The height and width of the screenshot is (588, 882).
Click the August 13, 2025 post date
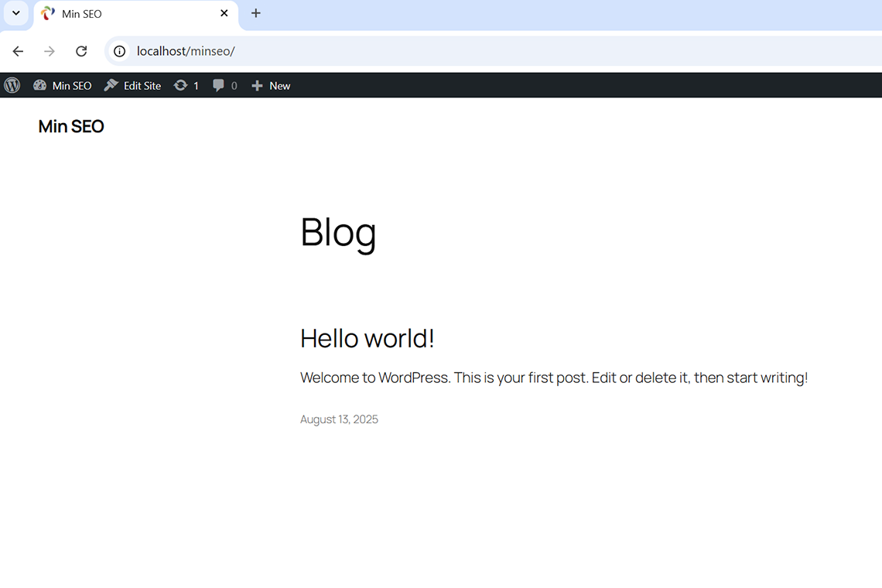339,419
